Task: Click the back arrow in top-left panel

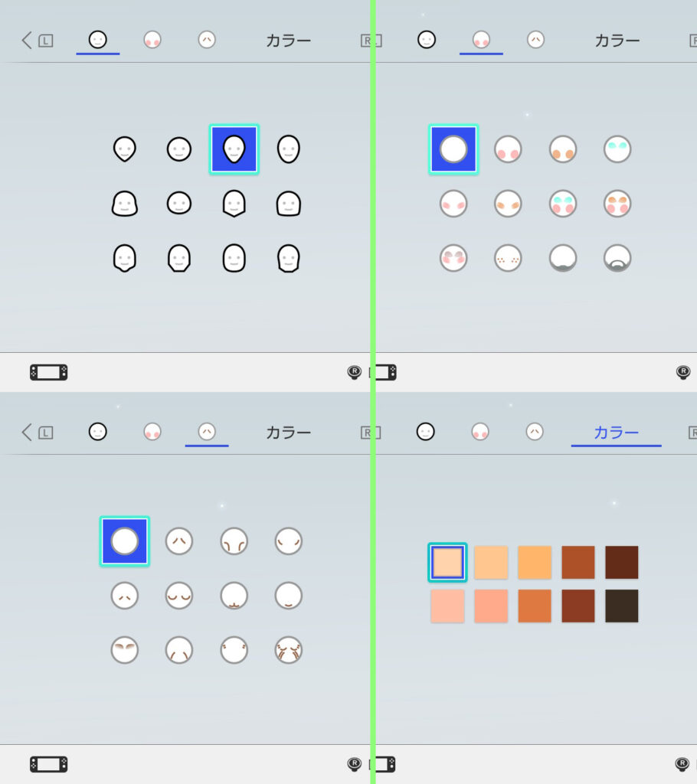Action: [27, 40]
